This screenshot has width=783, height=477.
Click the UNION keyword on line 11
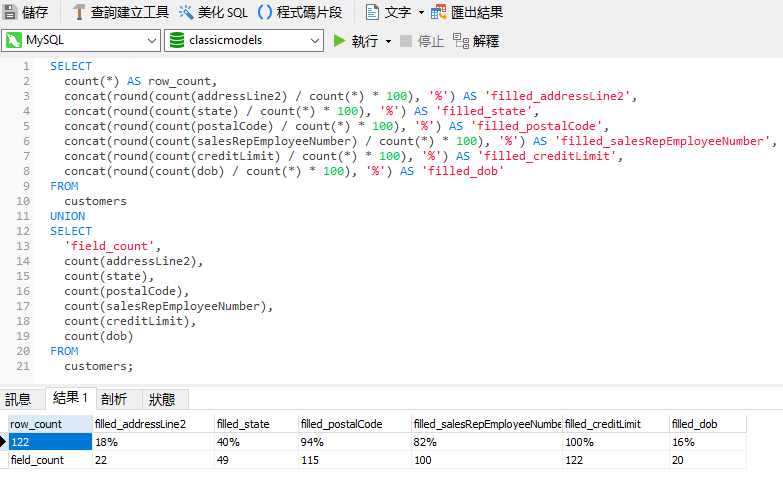click(x=67, y=216)
